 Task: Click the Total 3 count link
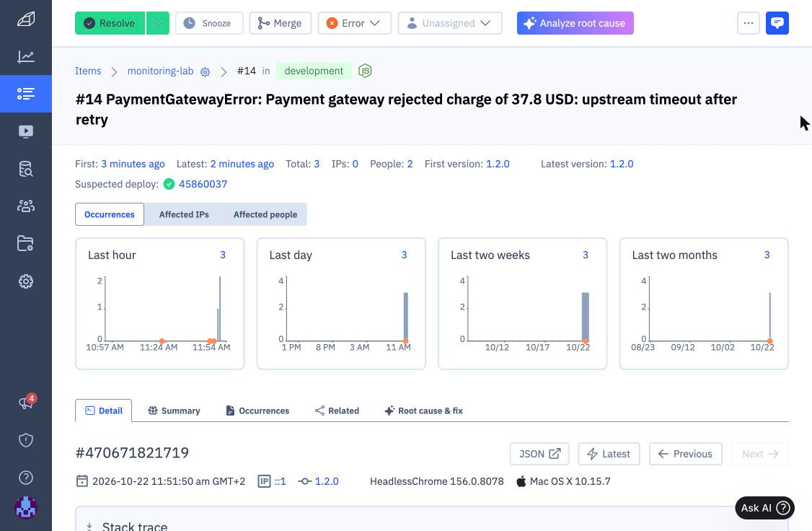pyautogui.click(x=317, y=164)
